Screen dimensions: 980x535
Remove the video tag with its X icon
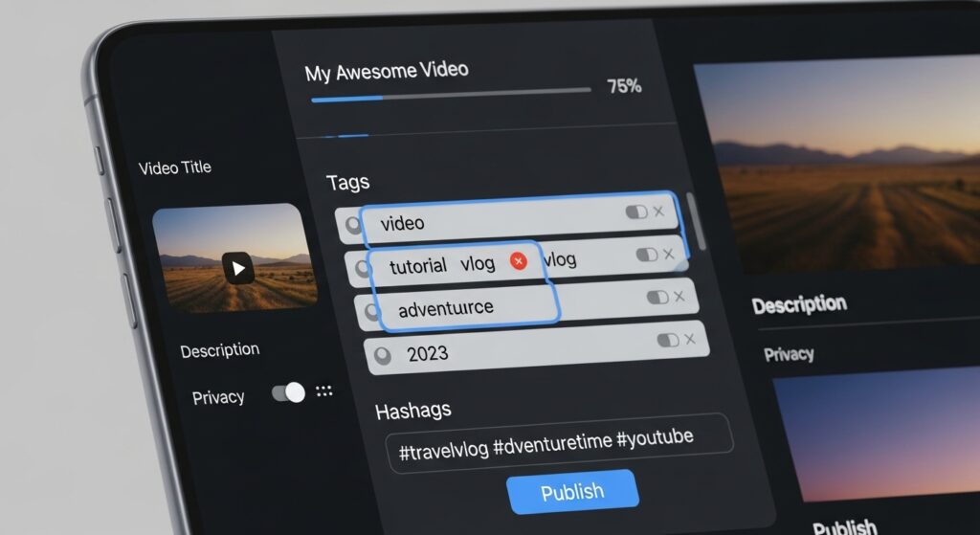click(x=658, y=212)
